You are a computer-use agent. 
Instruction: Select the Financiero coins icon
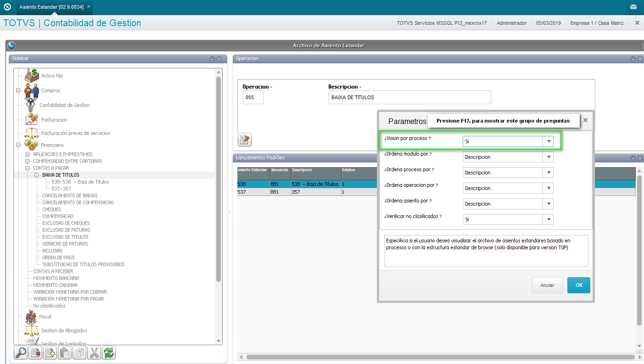pos(32,145)
